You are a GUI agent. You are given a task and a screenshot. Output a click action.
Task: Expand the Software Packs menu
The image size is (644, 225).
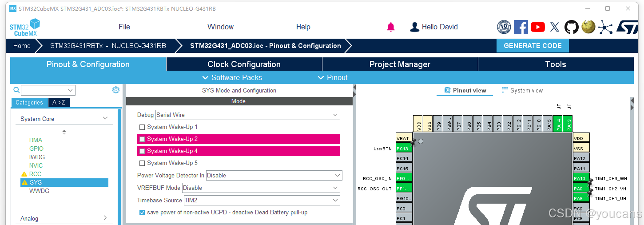coord(232,77)
